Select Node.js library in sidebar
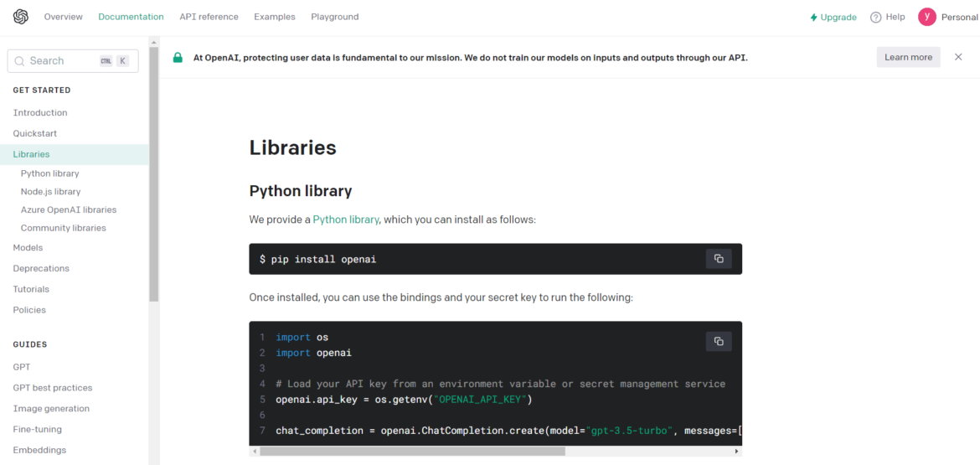980x465 pixels. 50,192
